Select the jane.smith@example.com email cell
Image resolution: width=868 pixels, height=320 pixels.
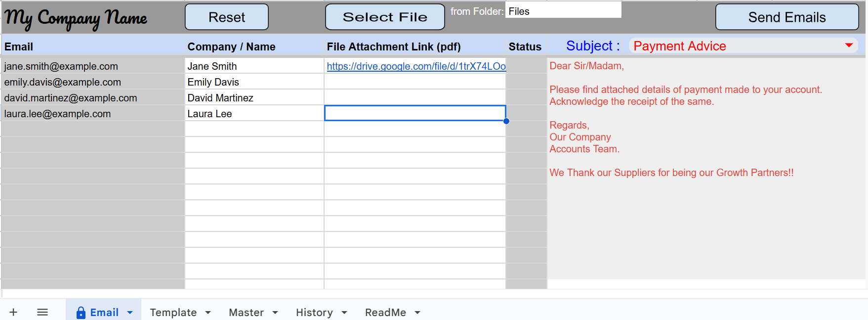point(93,66)
